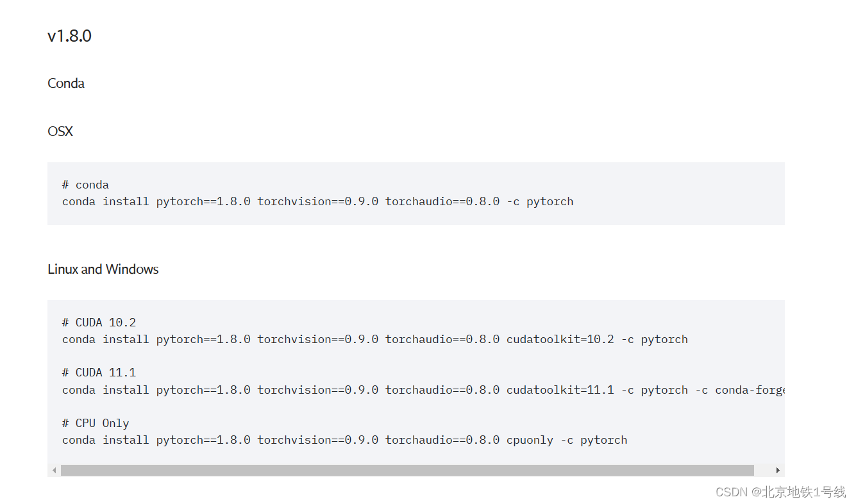The image size is (856, 504).
Task: Click inside the Linux and Windows code block
Action: 416,381
